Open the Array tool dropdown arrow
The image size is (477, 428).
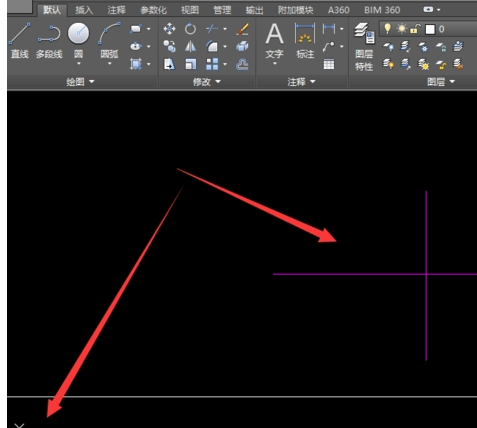225,64
